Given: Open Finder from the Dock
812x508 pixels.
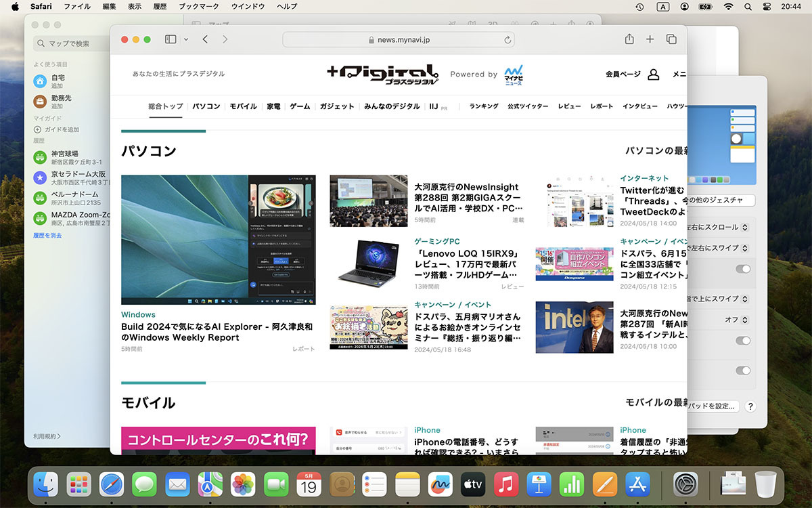Looking at the screenshot, I should click(x=46, y=484).
